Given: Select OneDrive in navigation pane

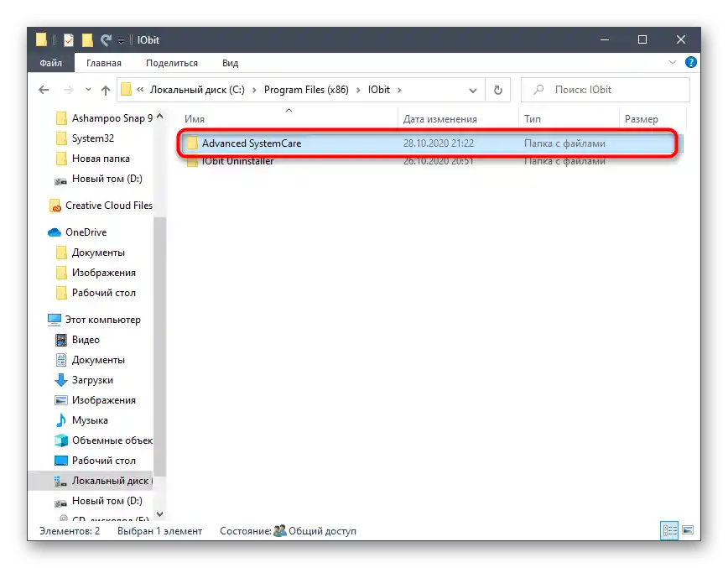Looking at the screenshot, I should [86, 232].
